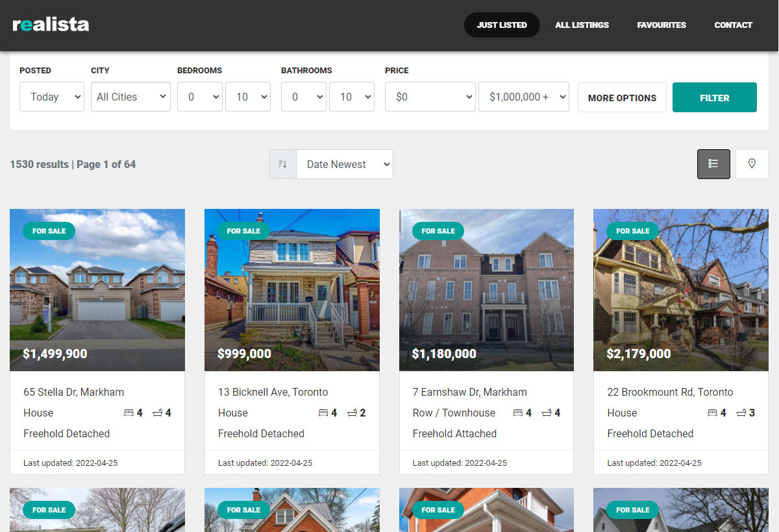
Task: Switch to map view pin icon
Action: [752, 164]
